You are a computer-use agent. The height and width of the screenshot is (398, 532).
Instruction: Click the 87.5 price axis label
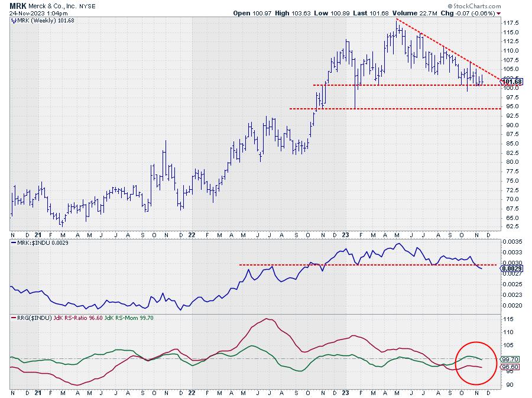pyautogui.click(x=512, y=134)
